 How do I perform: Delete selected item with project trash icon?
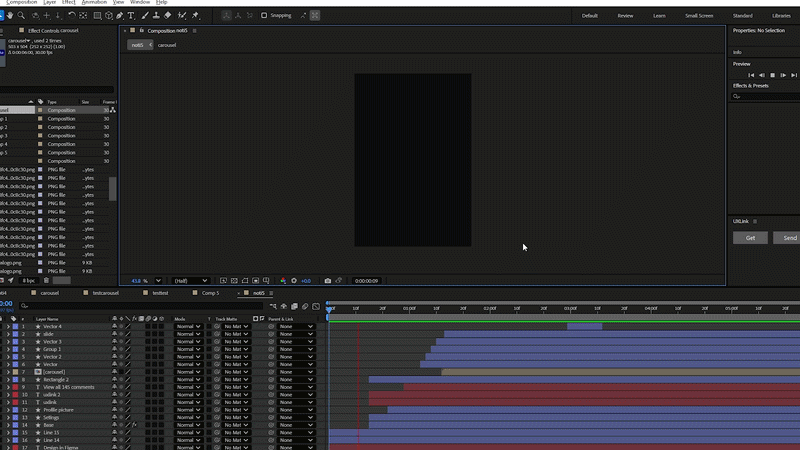click(46, 281)
